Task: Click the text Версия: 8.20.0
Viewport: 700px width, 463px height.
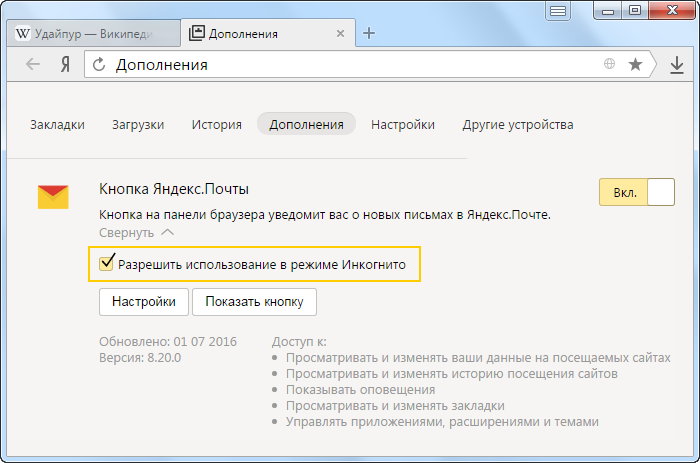Action: pos(140,358)
